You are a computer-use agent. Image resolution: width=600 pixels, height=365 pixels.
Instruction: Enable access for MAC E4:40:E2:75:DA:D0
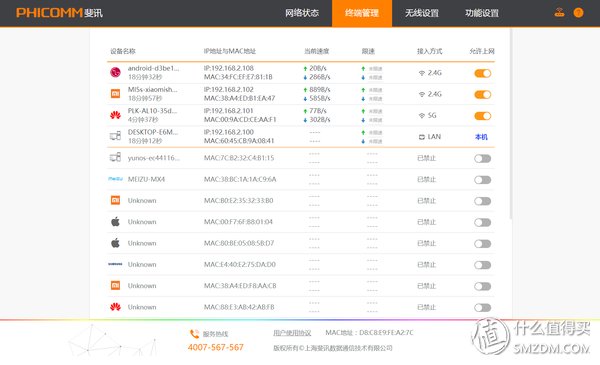click(x=483, y=265)
